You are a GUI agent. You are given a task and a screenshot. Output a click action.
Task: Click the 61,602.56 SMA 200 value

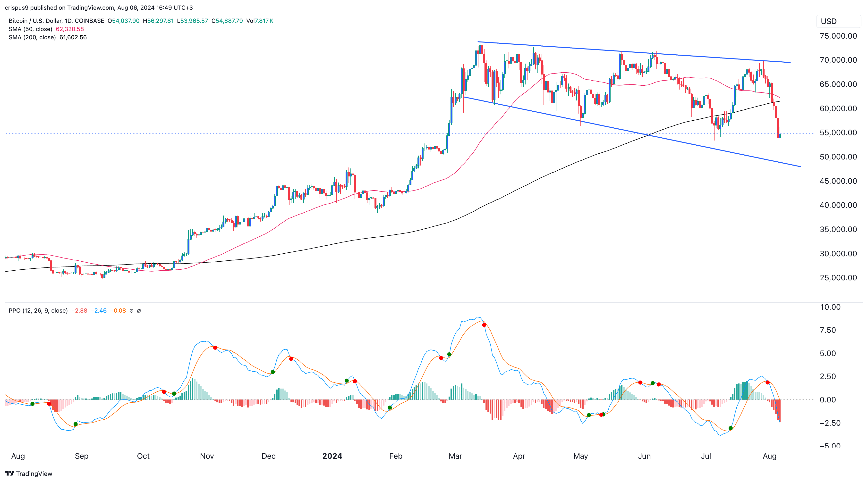tap(73, 37)
